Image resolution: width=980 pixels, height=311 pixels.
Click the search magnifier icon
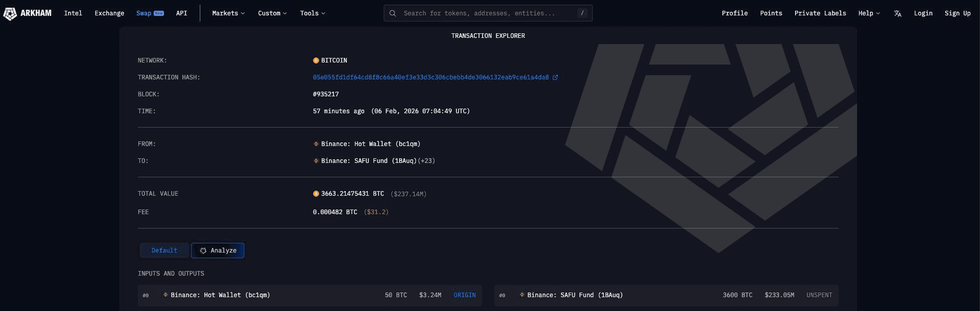tap(393, 13)
